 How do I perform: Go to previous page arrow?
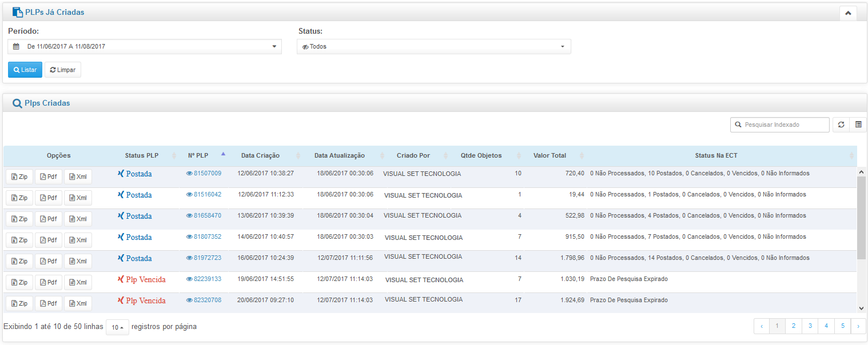762,326
